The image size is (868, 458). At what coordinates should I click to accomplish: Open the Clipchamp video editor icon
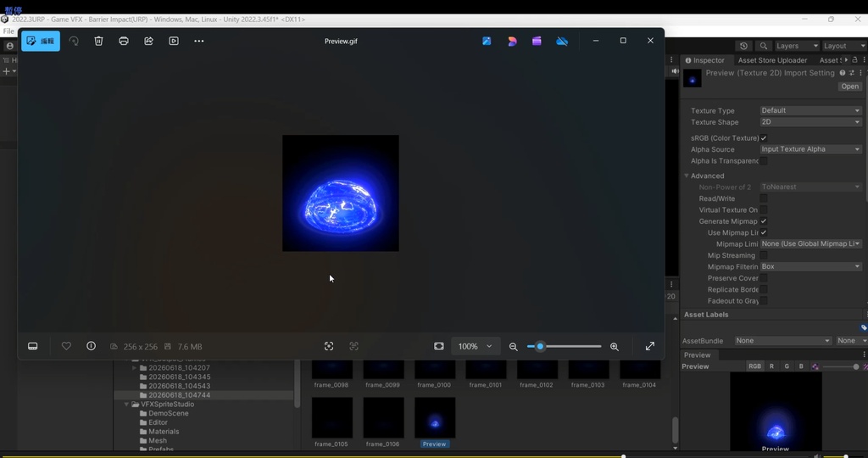point(537,41)
